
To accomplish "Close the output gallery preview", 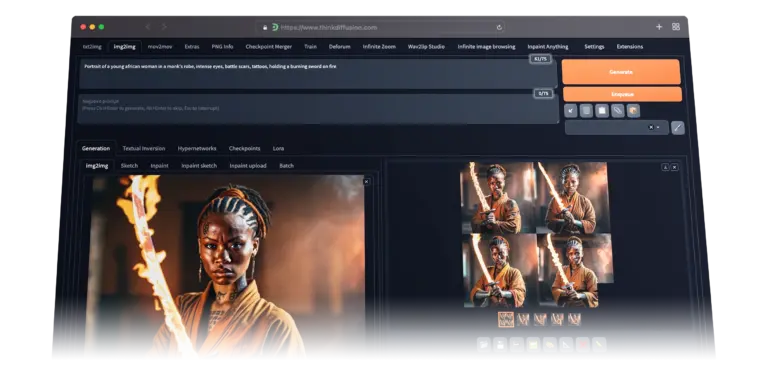I will [674, 167].
